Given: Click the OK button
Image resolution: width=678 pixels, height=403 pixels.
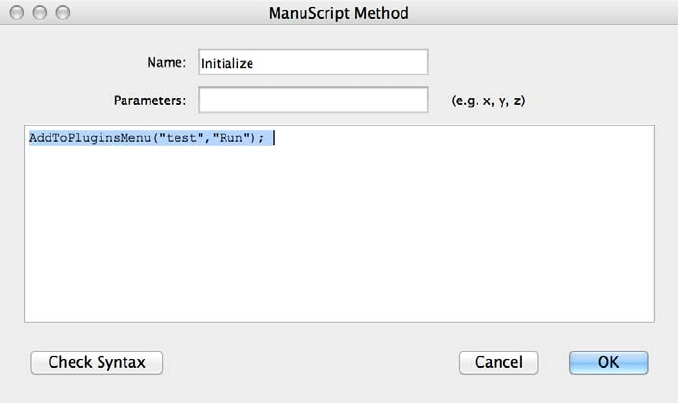Looking at the screenshot, I should [608, 362].
